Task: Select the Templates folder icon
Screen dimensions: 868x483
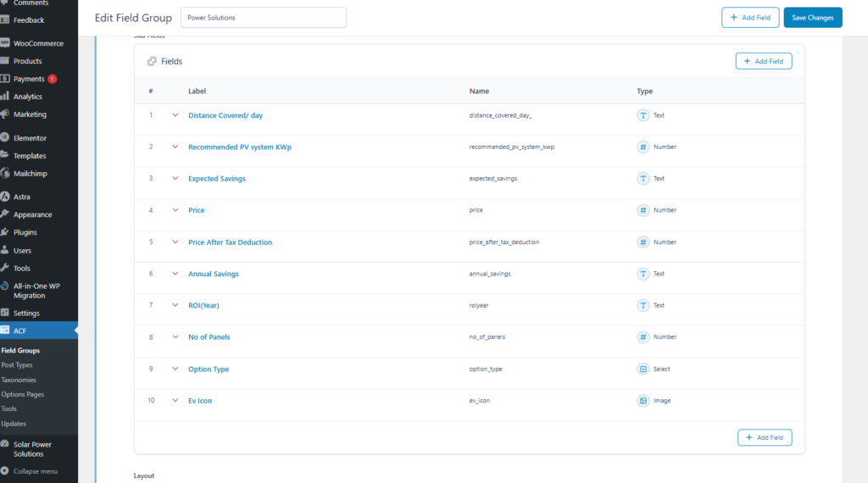Action: coord(5,155)
